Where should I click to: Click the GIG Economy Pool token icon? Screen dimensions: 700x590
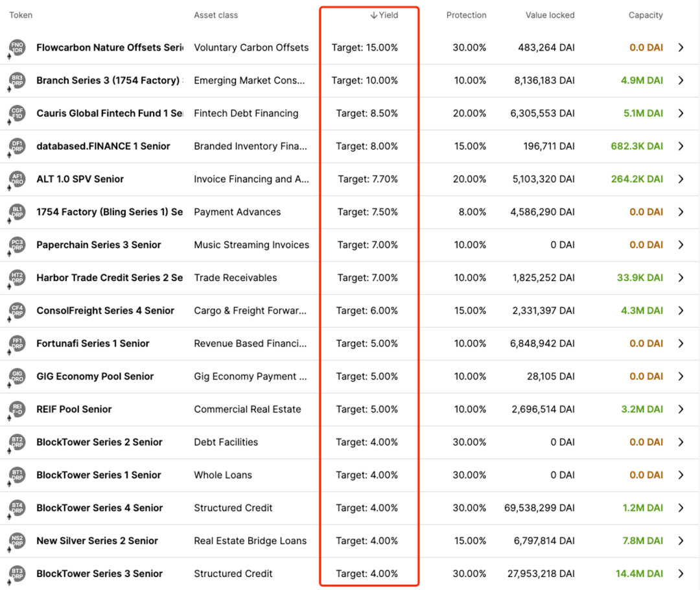click(17, 376)
